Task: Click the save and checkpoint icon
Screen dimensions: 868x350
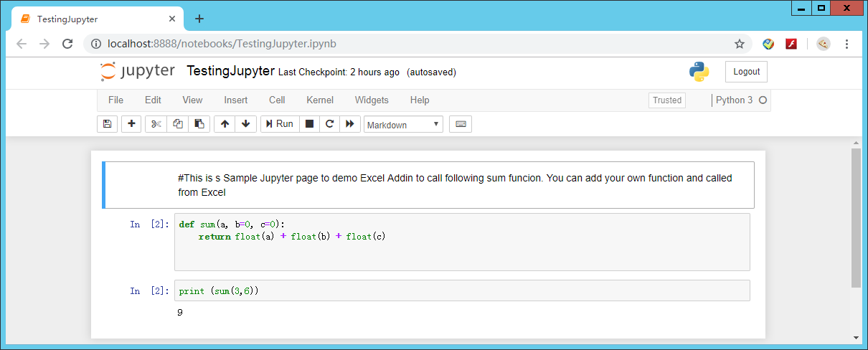Action: (x=107, y=124)
